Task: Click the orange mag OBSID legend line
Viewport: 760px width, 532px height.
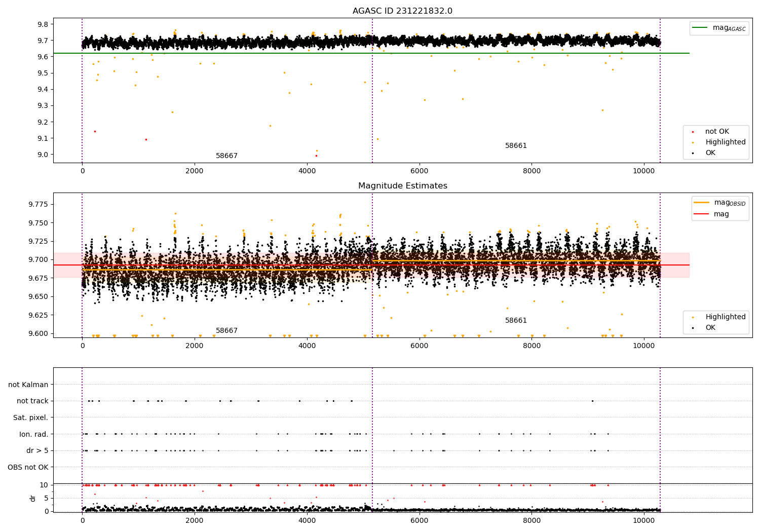Action: (702, 203)
